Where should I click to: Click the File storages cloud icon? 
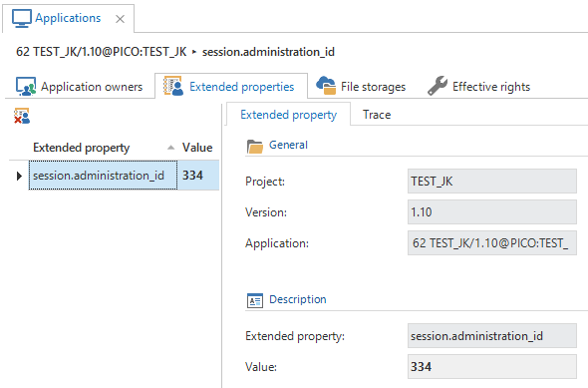(326, 85)
